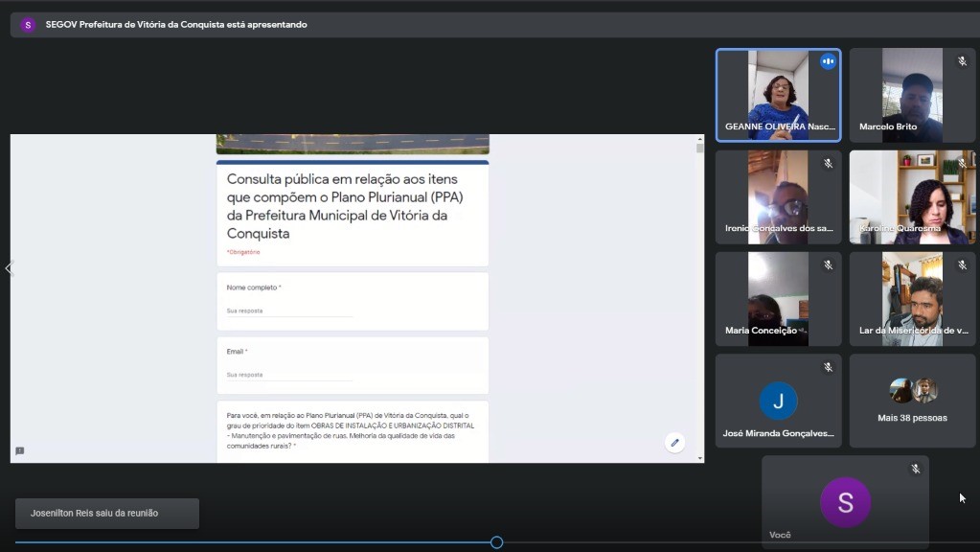Screen dimensions: 980x552
Task: Click the Email answer field
Action: pyautogui.click(x=288, y=375)
